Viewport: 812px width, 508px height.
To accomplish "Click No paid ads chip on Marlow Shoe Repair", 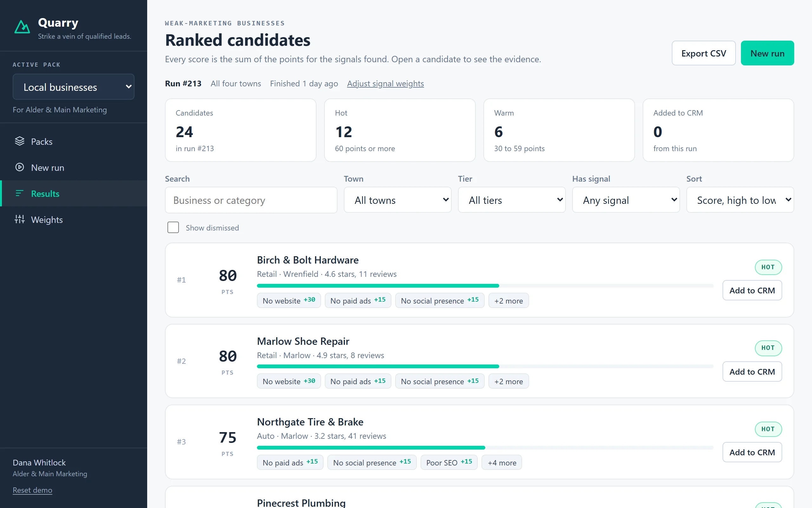I will [358, 381].
